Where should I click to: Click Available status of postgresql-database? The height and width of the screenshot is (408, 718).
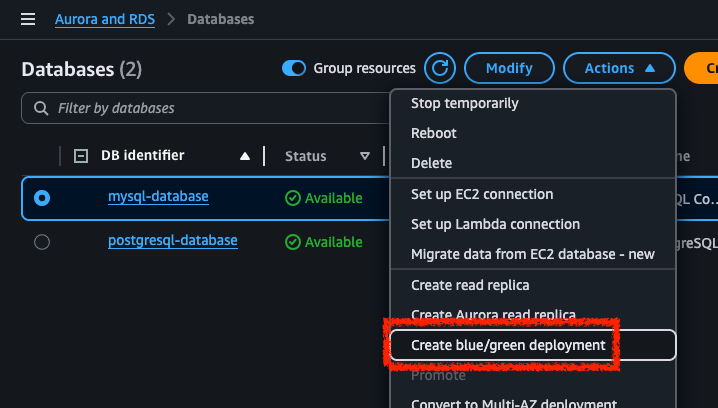(x=324, y=242)
